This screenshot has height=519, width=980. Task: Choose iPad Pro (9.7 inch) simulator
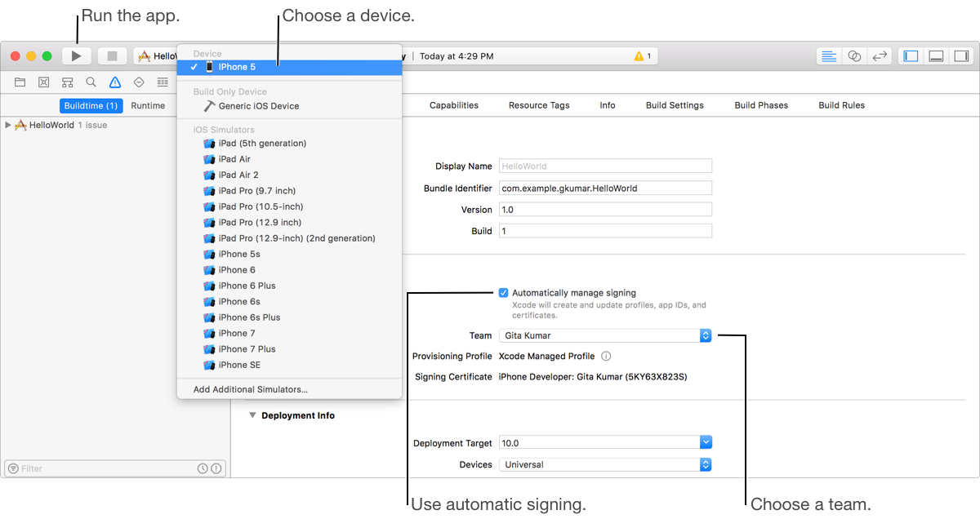(x=289, y=191)
